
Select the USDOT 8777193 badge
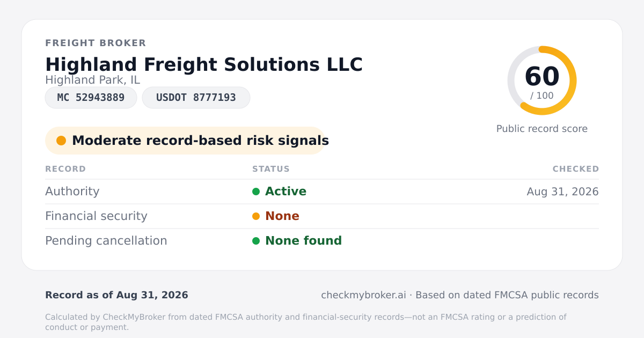(x=196, y=98)
